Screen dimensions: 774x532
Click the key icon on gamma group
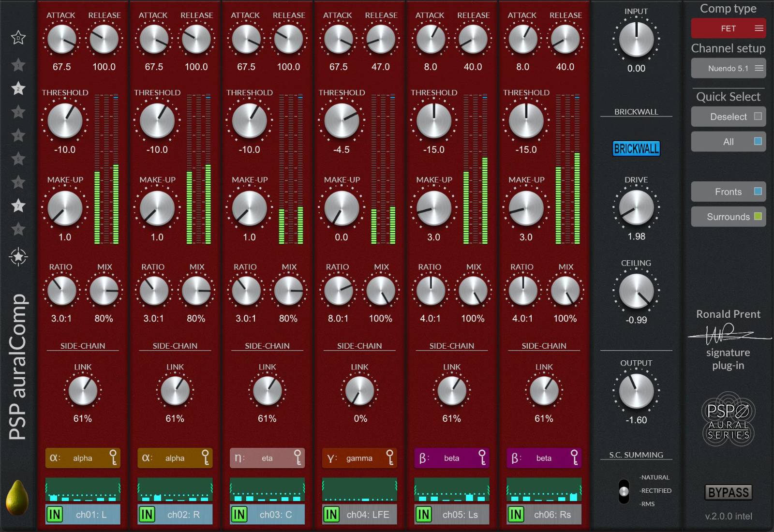pos(389,458)
